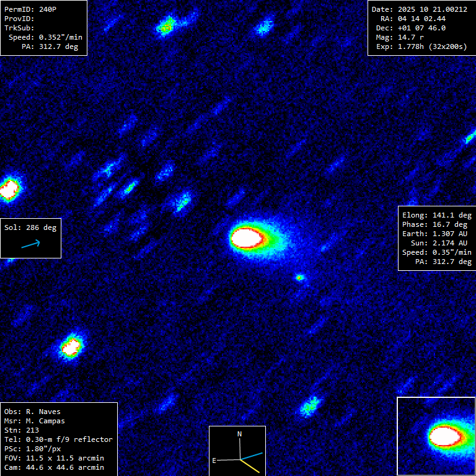Viewport: 476px width, 476px height.
Task: Click the small star below-right of the comet
Action: (299, 278)
